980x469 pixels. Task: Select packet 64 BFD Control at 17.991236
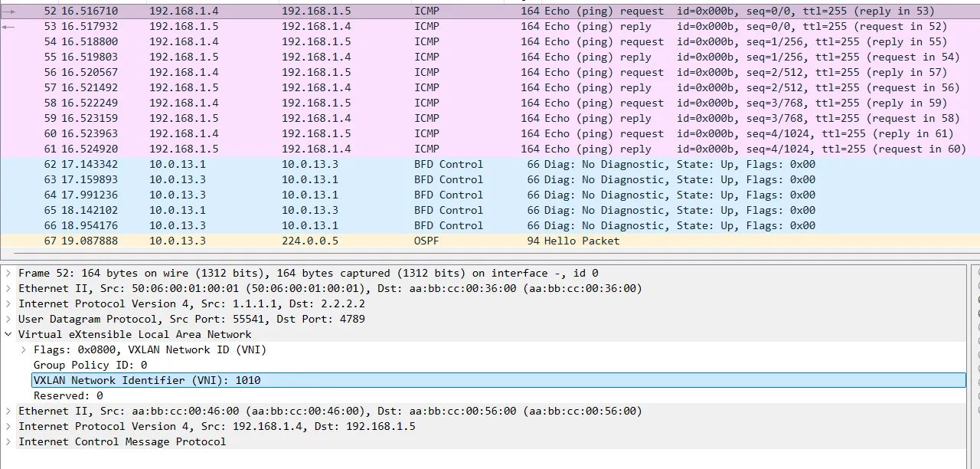[490, 195]
